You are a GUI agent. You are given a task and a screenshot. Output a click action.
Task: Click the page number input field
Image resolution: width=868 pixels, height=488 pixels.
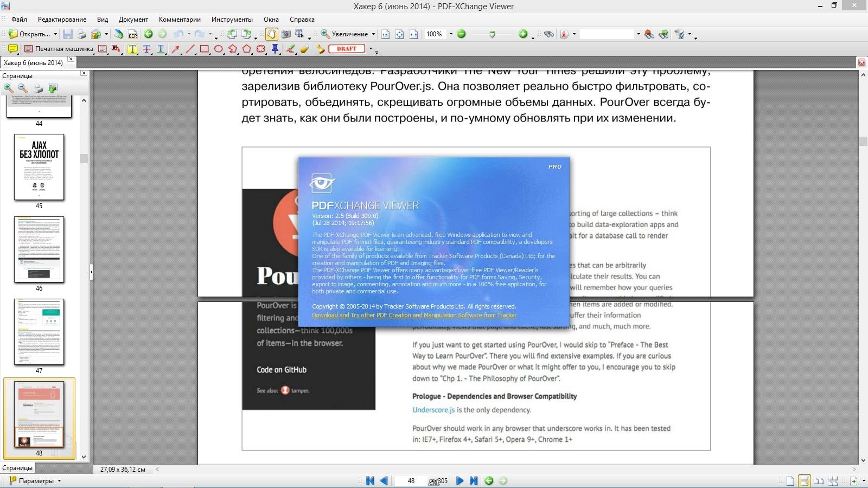[411, 481]
